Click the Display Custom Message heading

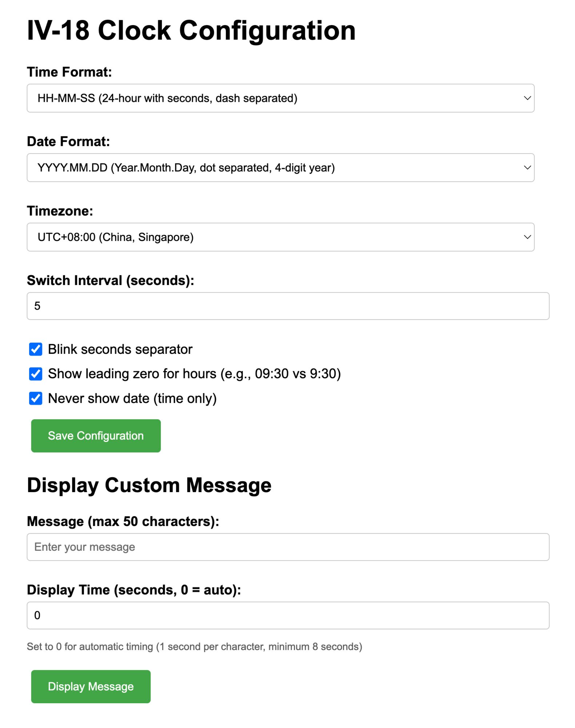point(149,486)
